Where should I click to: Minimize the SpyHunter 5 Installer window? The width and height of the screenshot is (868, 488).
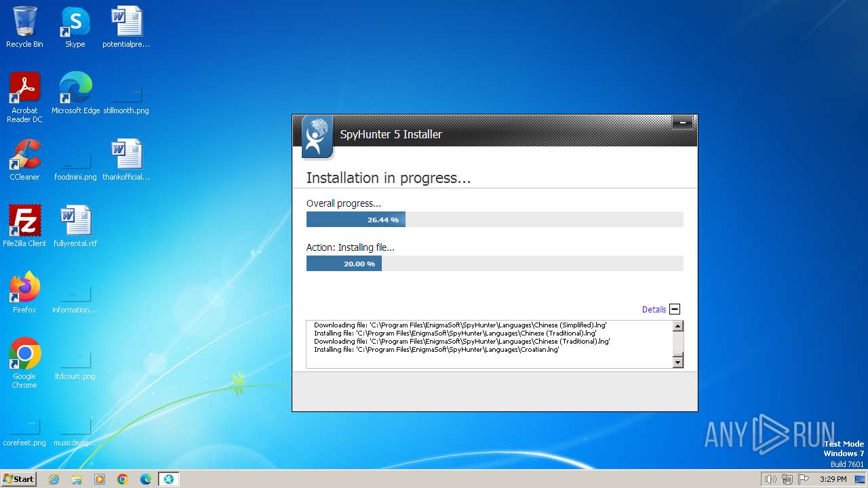click(682, 123)
